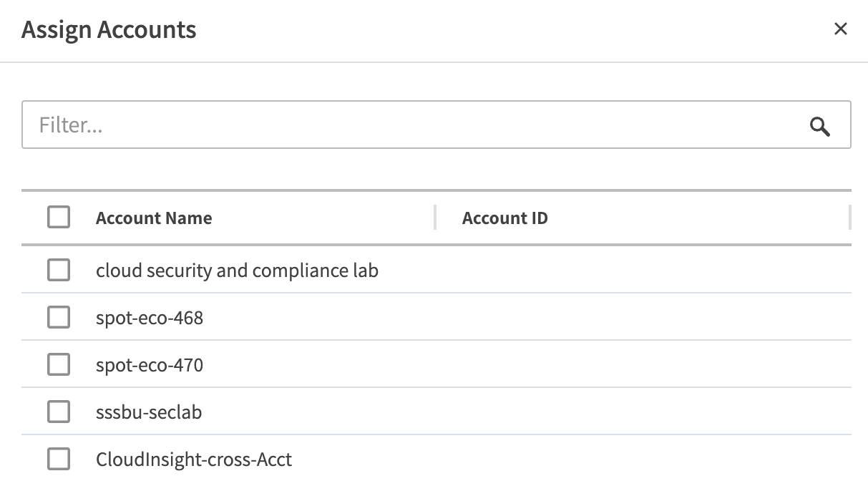868x481 pixels.
Task: Click the cloud security and compliance lab name
Action: (237, 271)
